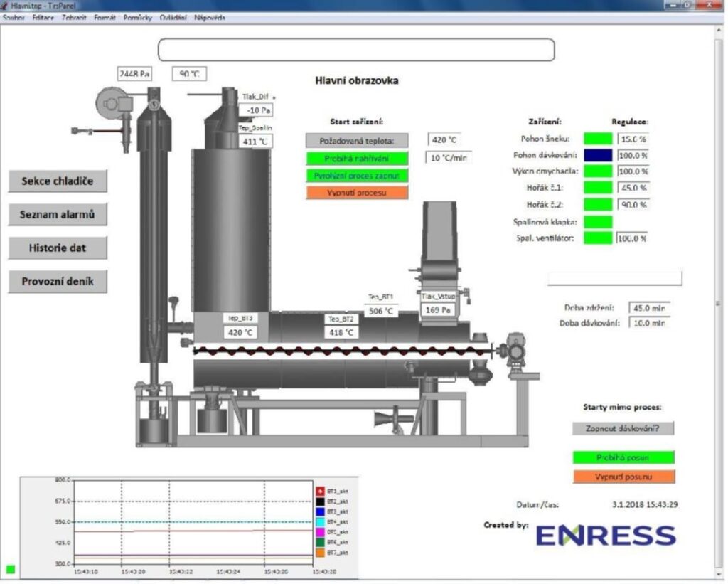Viewport: 728px width, 584px height.
Task: Open the Nápověda menu
Action: 210,18
